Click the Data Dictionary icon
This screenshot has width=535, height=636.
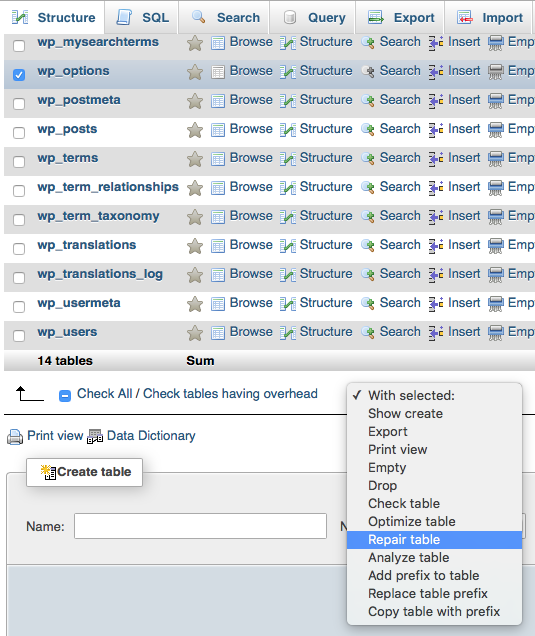click(95, 437)
